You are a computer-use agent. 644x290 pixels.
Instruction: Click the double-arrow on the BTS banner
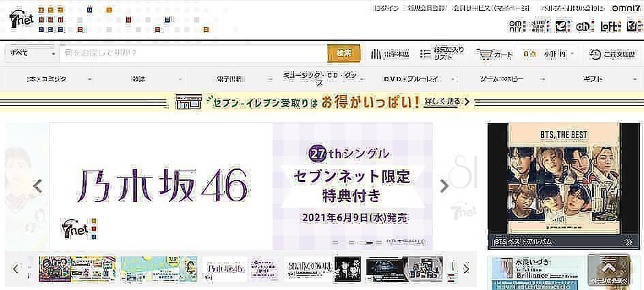click(629, 242)
